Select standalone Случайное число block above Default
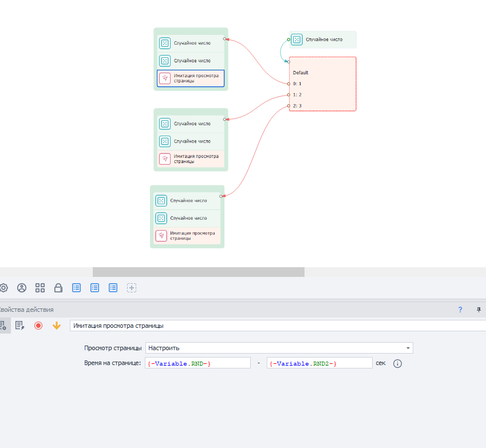 click(323, 39)
